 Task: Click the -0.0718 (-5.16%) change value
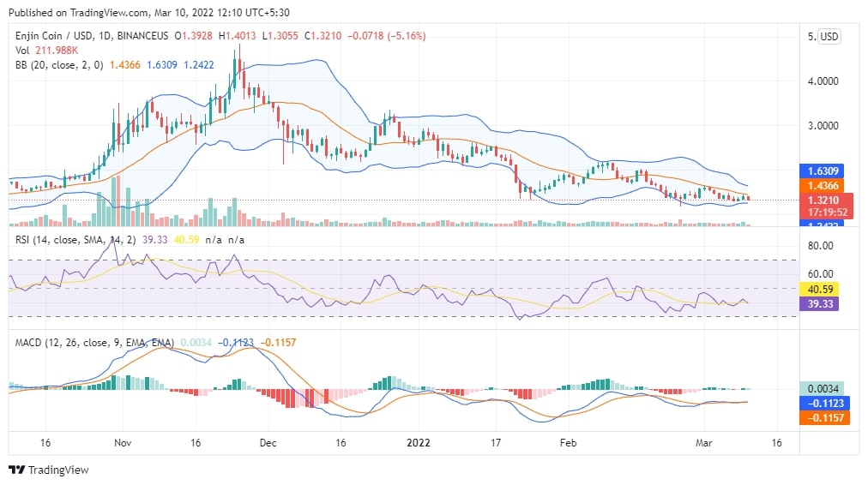387,36
